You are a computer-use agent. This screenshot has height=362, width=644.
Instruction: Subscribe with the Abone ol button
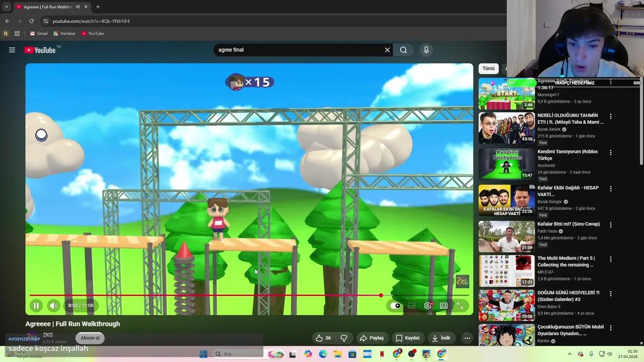[x=90, y=338]
